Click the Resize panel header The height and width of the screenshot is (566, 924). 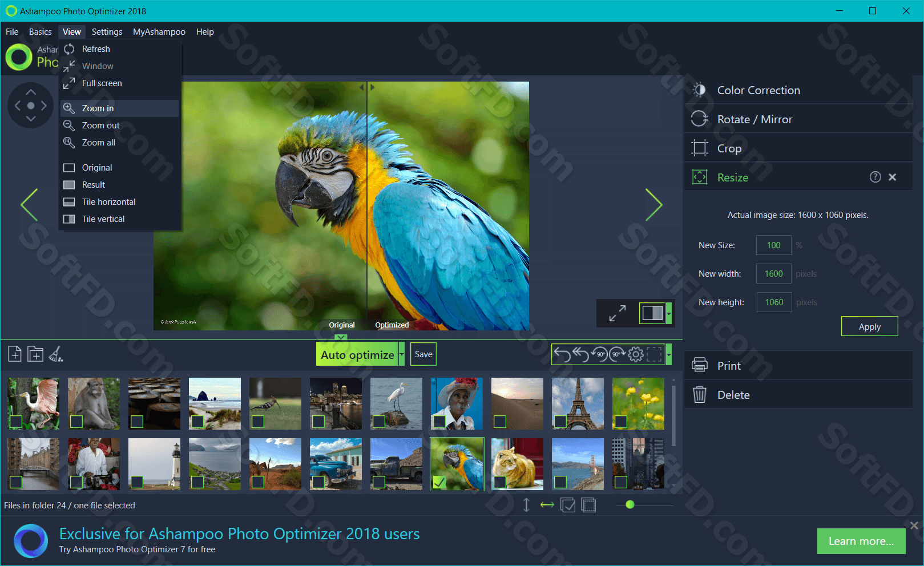coord(798,177)
